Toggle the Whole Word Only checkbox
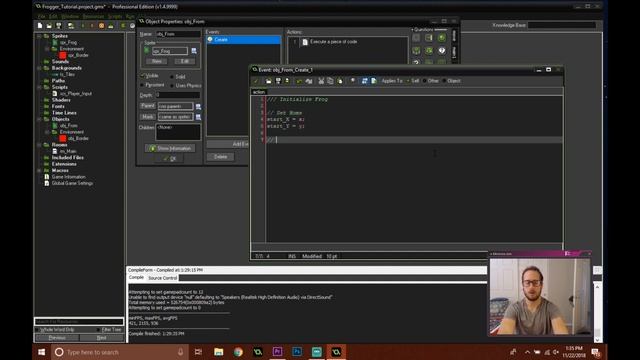Viewport: 640px width, 360px height. pos(37,329)
